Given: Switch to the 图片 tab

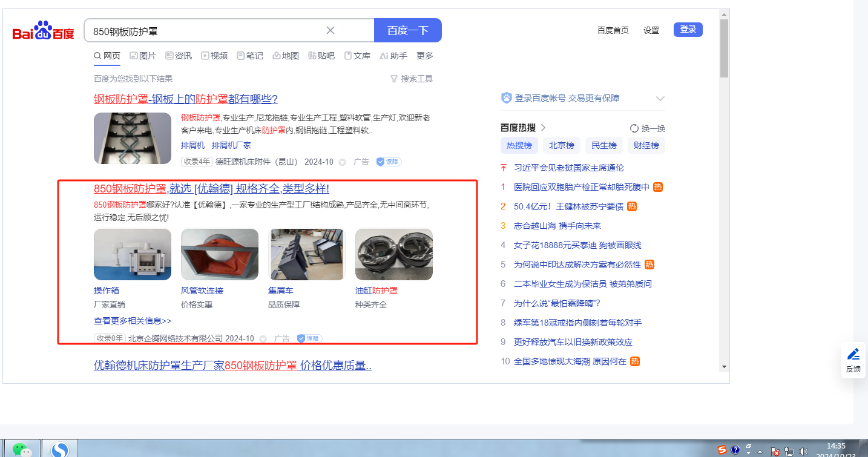Looking at the screenshot, I should 143,56.
